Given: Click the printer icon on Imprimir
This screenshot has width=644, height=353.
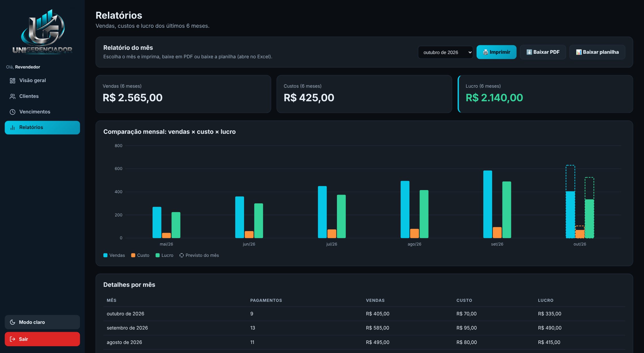Looking at the screenshot, I should pos(486,52).
